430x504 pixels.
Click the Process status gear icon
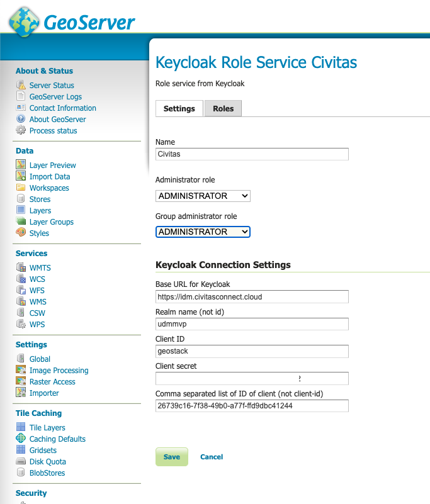[x=21, y=130]
